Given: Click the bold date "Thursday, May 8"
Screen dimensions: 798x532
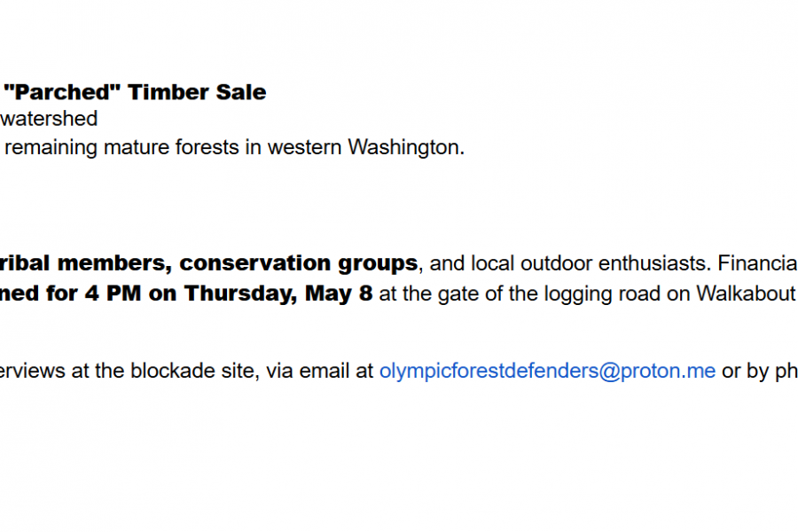Looking at the screenshot, I should tap(278, 293).
